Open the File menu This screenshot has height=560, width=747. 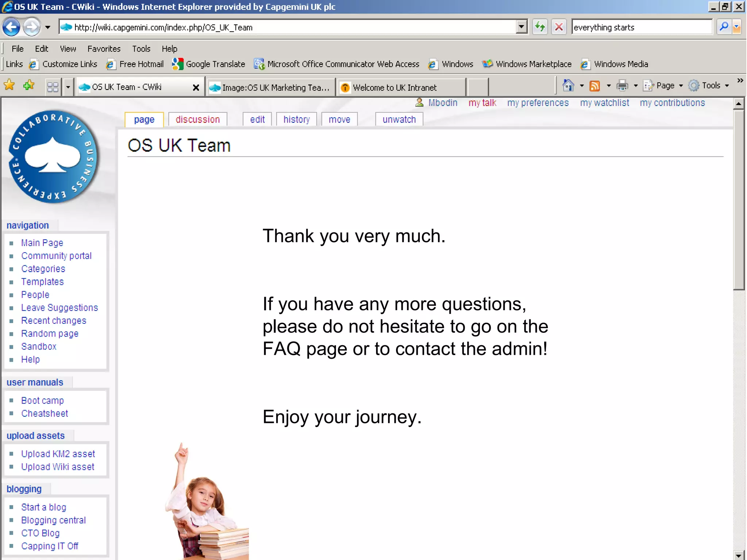(x=18, y=48)
